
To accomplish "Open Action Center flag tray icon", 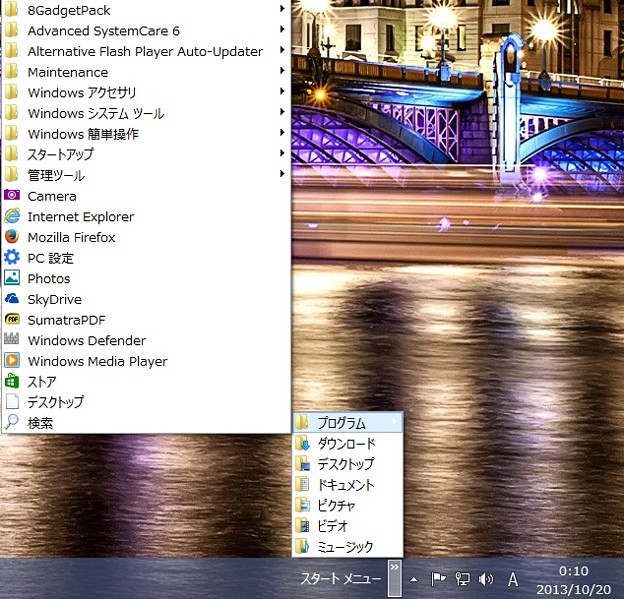I will click(438, 579).
